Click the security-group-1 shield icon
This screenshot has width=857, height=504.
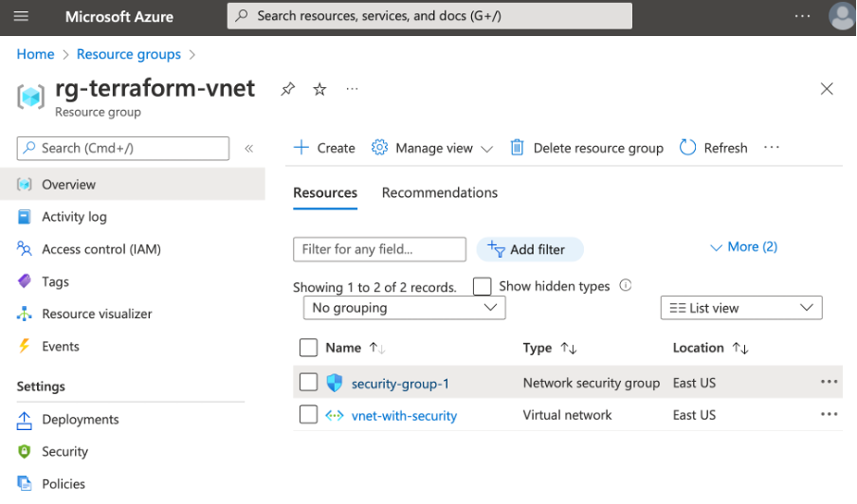pyautogui.click(x=335, y=383)
